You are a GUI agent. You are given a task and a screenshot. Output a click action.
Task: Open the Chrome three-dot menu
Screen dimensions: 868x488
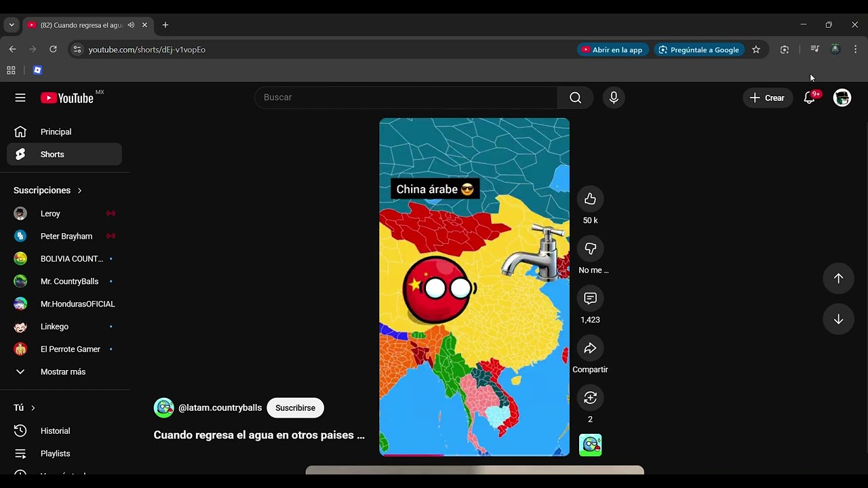point(855,49)
